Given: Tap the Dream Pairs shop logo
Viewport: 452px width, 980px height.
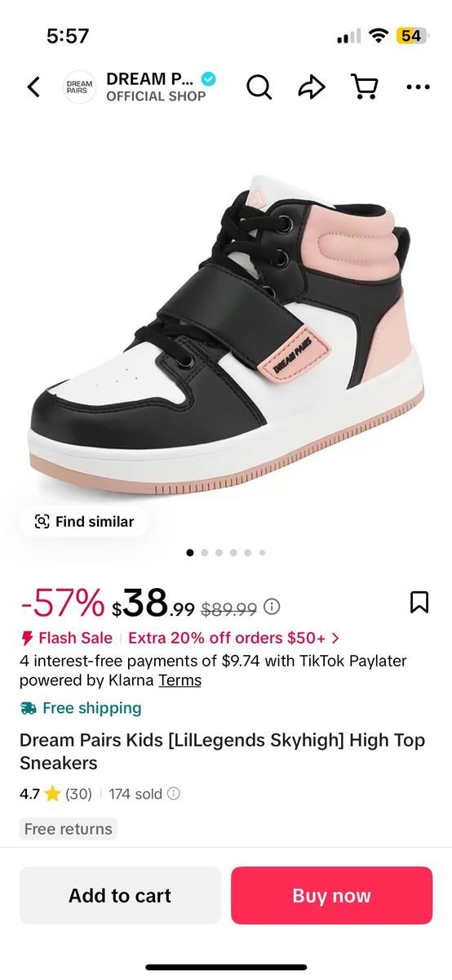Looking at the screenshot, I should pyautogui.click(x=80, y=87).
